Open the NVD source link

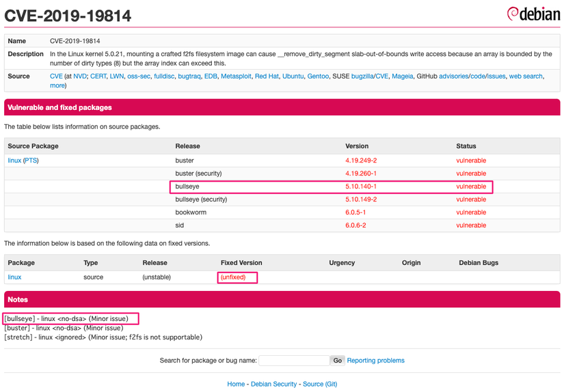pos(80,76)
